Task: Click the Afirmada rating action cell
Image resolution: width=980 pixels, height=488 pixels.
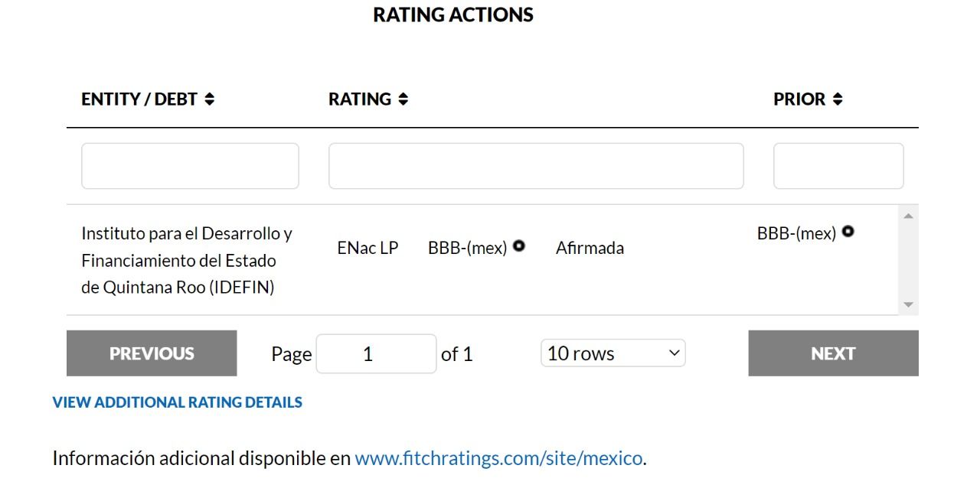Action: (x=590, y=248)
